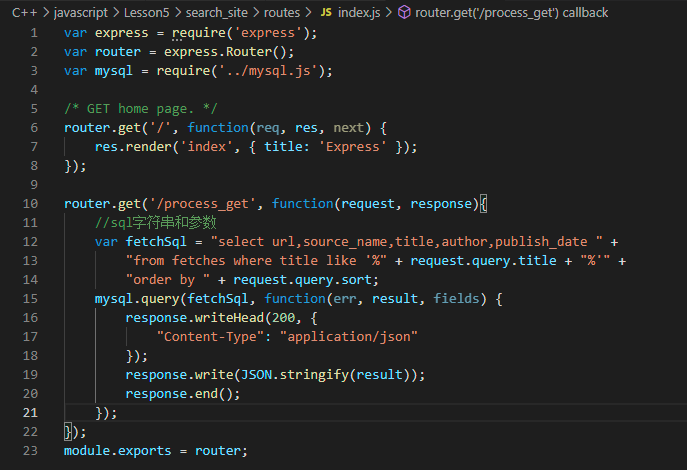Click line number 23 in gutter
Viewport: 687px width, 470px height.
pyautogui.click(x=30, y=451)
